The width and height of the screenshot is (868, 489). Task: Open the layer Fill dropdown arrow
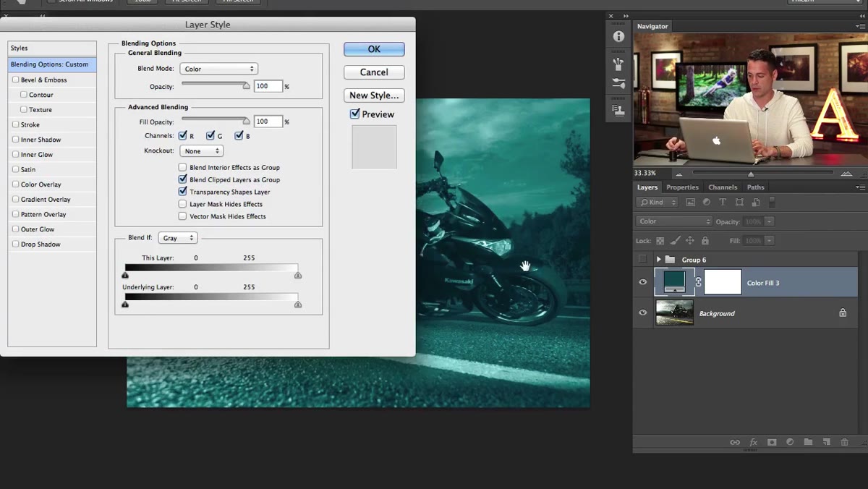[770, 240]
